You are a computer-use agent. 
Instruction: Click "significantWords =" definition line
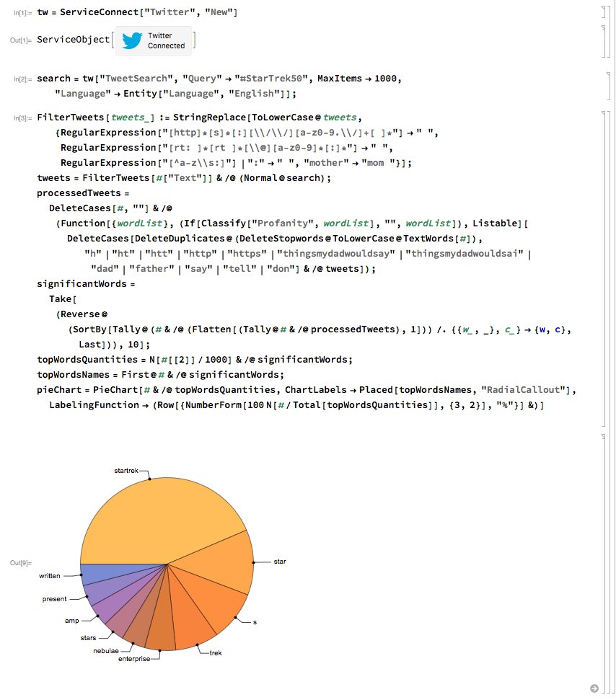pos(86,284)
